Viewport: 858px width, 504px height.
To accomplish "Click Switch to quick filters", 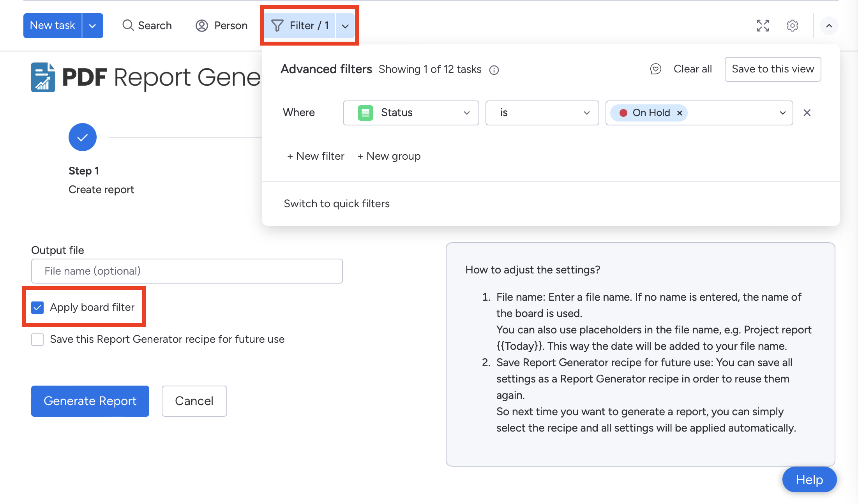I will [337, 204].
